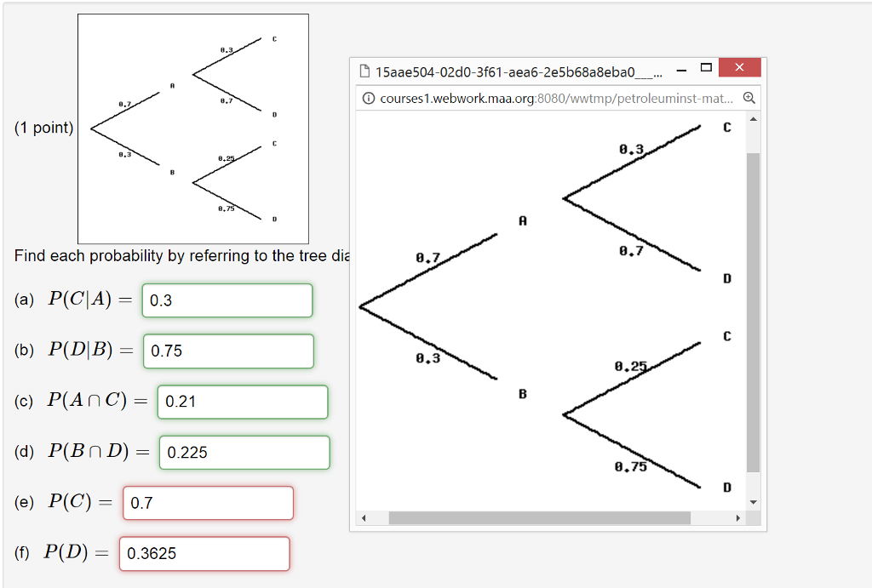Click the left arrow of the horizontal scrollbar
The height and width of the screenshot is (588, 872).
pos(364,517)
